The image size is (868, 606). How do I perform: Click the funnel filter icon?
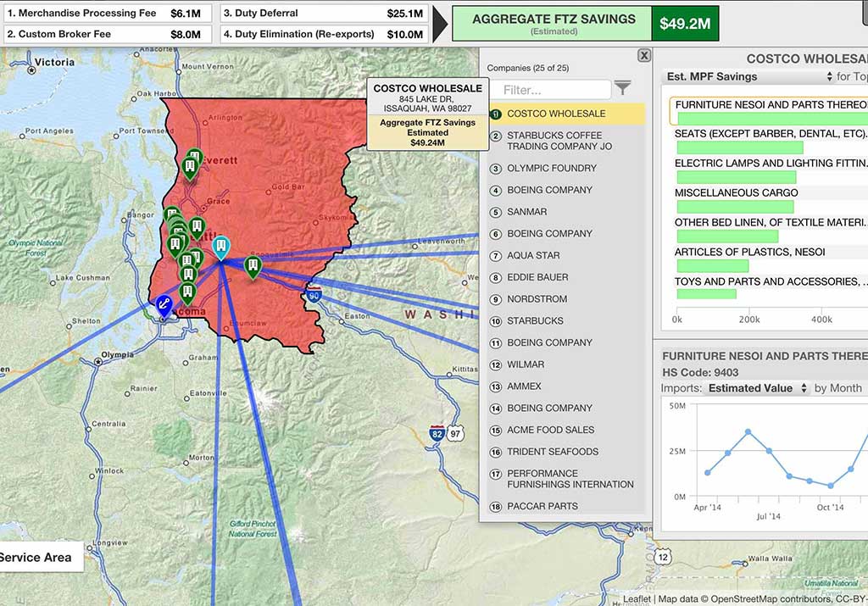(x=623, y=87)
